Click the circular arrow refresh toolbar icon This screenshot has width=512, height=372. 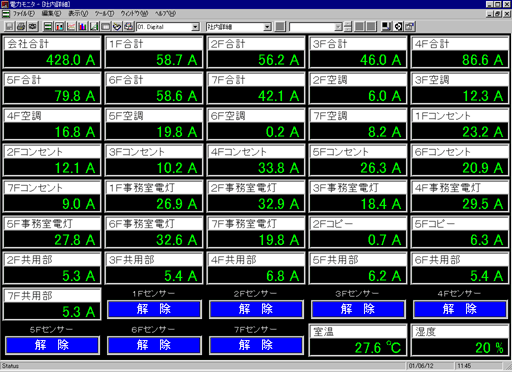(x=398, y=26)
